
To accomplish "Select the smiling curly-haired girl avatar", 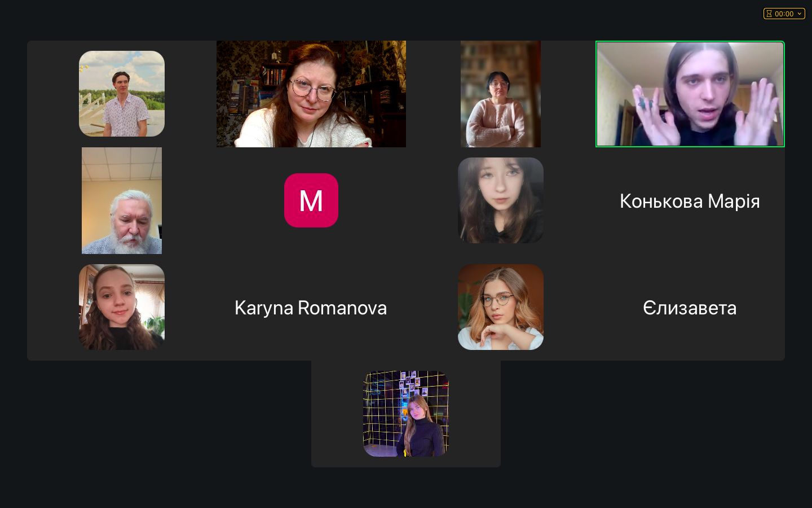I will 122,307.
